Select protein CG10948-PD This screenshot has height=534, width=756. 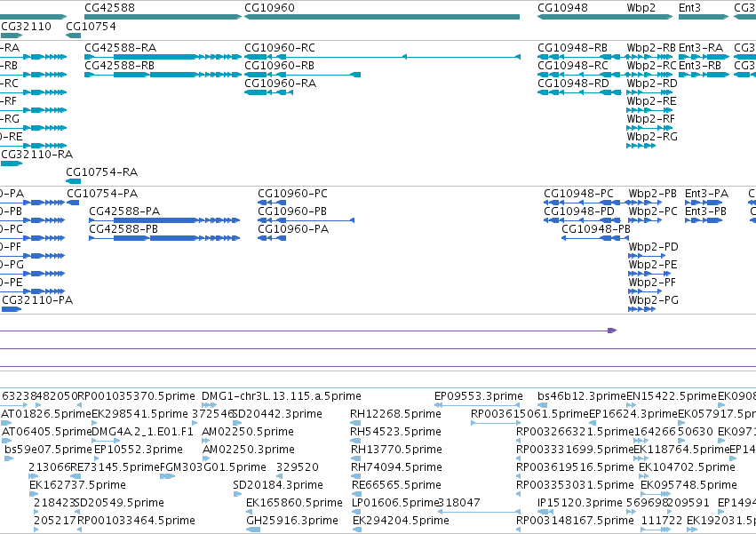tap(579, 211)
